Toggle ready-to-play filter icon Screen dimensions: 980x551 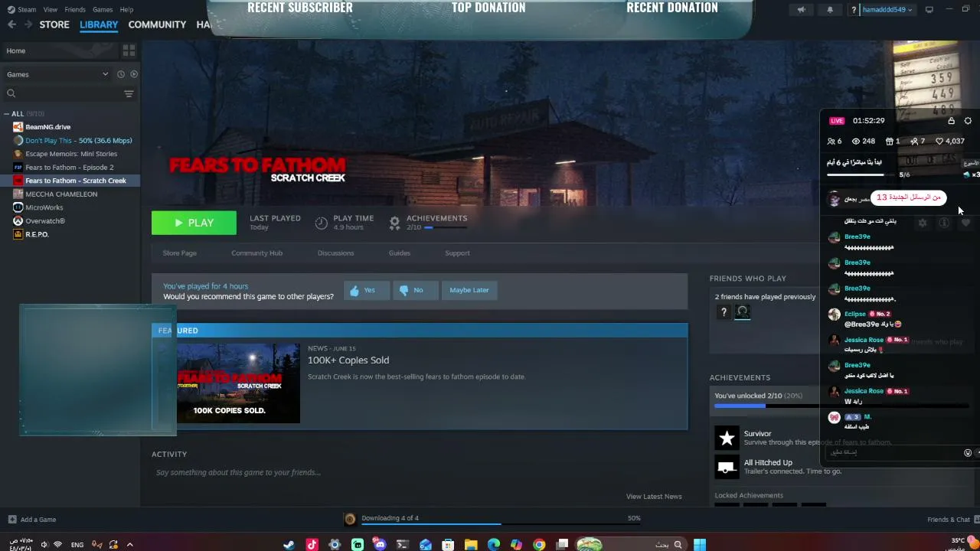pos(134,74)
